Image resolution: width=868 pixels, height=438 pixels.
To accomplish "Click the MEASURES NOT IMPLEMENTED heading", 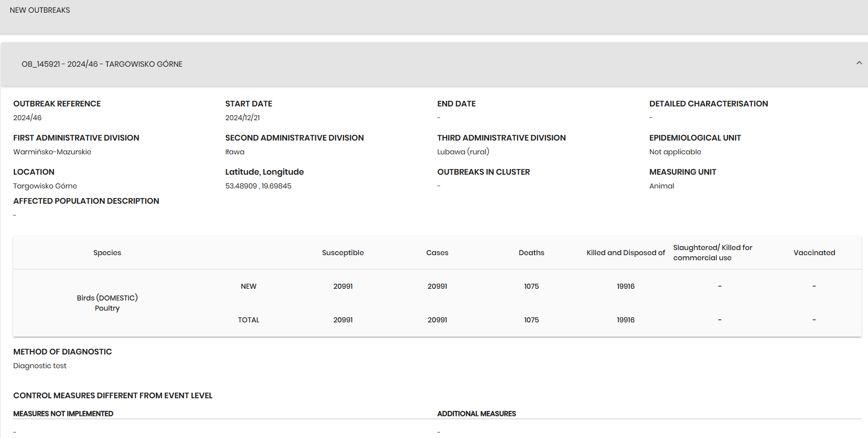I will pos(63,414).
